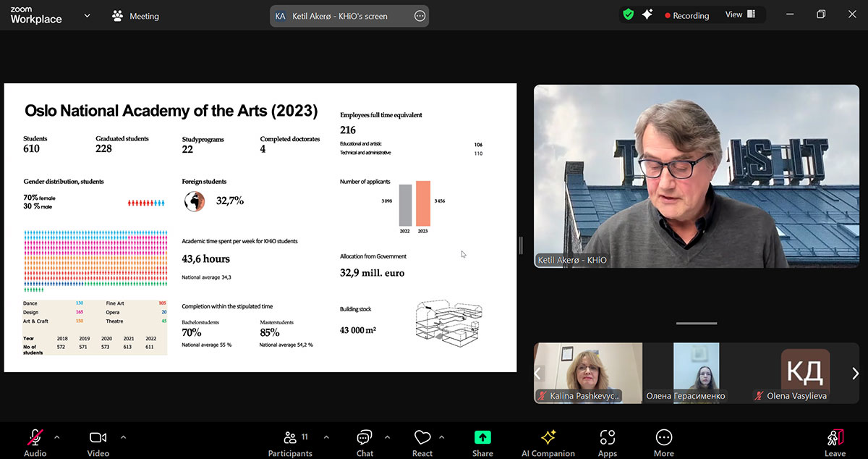Select Kalina Pashkevych's video thumbnail
This screenshot has width=868, height=459.
click(587, 373)
